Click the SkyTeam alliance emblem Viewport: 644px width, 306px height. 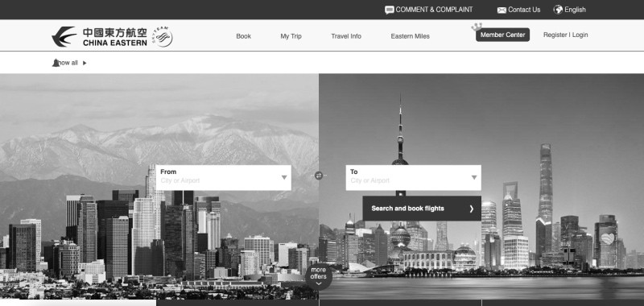tap(163, 36)
